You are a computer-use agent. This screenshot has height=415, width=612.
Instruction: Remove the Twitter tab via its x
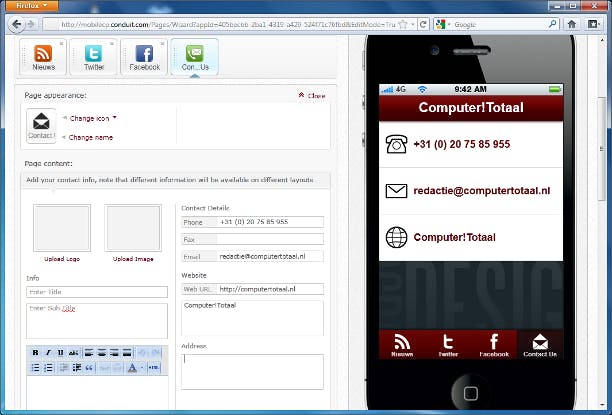click(x=112, y=44)
